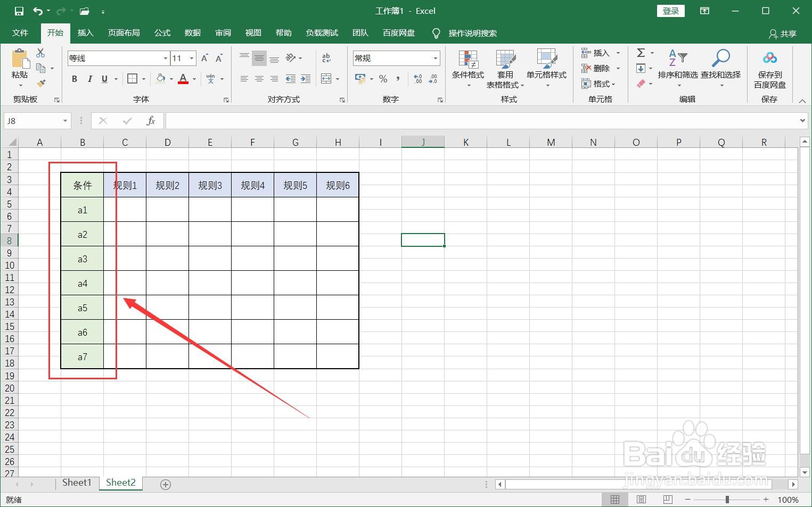Screen dimensions: 812x507
Task: Expand the formula bar
Action: (x=803, y=121)
